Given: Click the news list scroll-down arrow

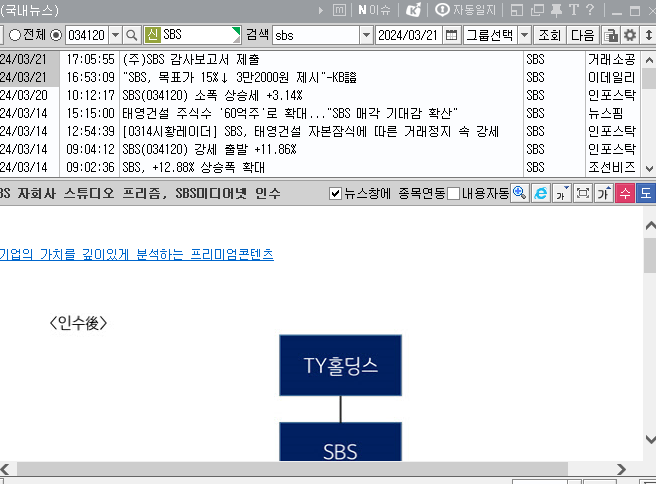Looking at the screenshot, I should [x=649, y=169].
